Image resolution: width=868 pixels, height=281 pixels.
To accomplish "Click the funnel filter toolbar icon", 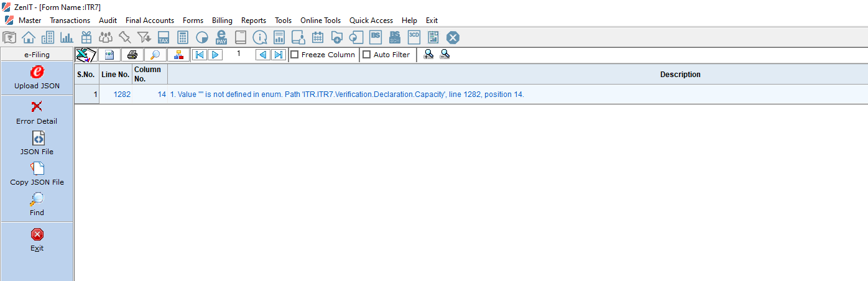I will point(144,38).
